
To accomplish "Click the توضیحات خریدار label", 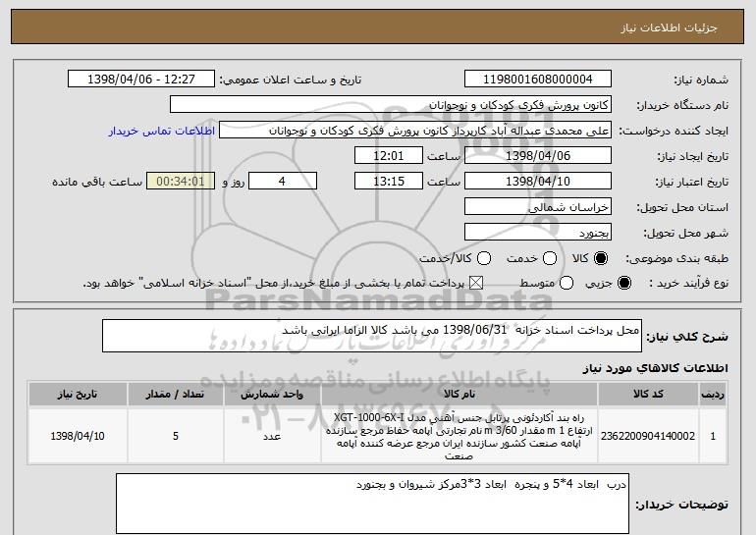I will [x=681, y=505].
